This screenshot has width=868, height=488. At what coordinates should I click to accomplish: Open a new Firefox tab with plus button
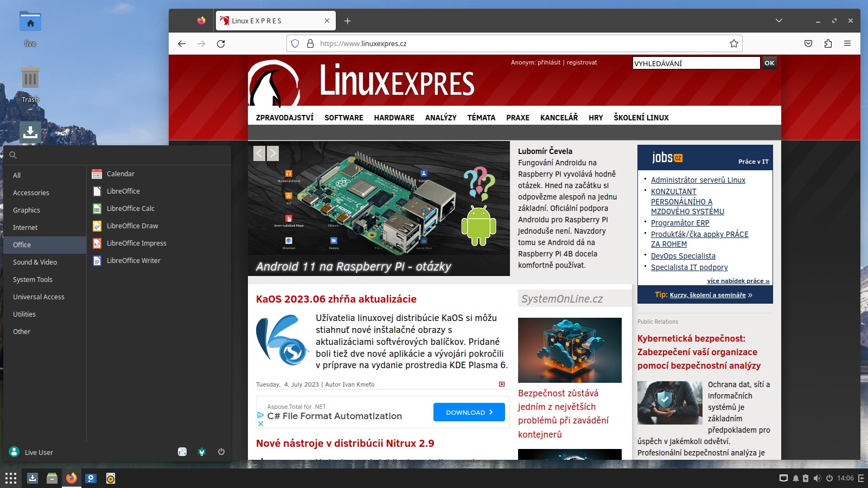click(348, 21)
